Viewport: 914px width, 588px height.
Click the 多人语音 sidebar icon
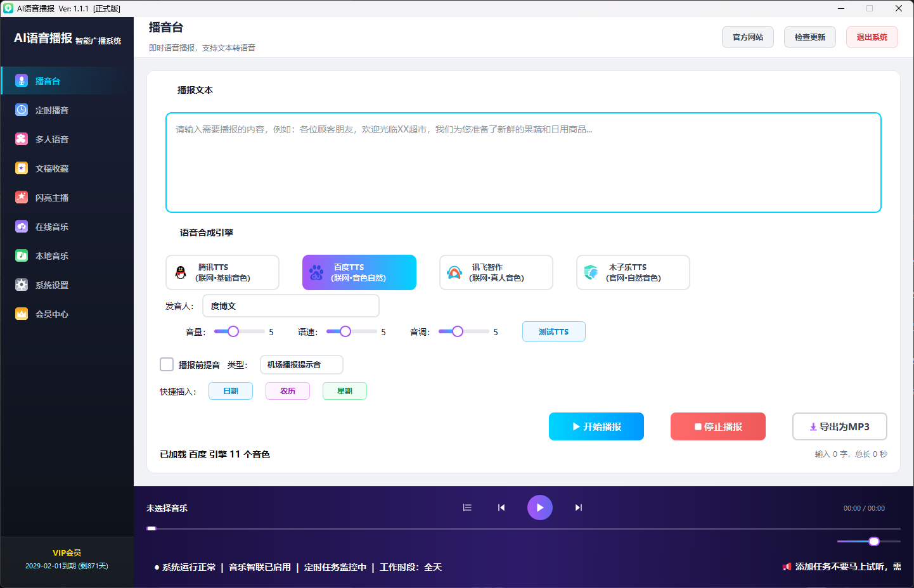22,139
